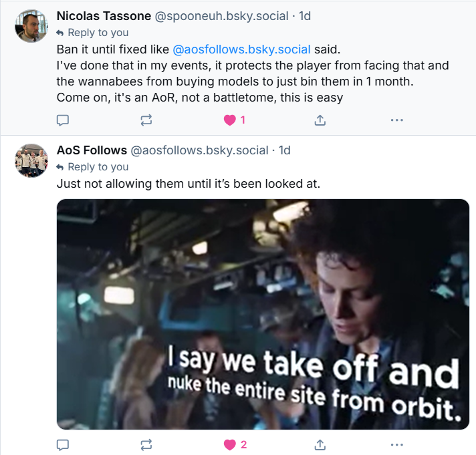Share Nicolas Tassone's post
Screen dimensions: 476x455
click(320, 120)
